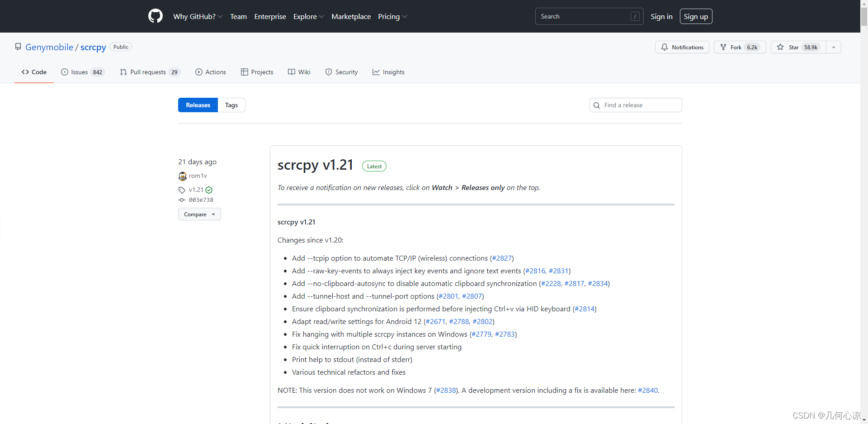Open the #2827 pull request link
Image resolution: width=868 pixels, height=424 pixels.
tap(502, 258)
